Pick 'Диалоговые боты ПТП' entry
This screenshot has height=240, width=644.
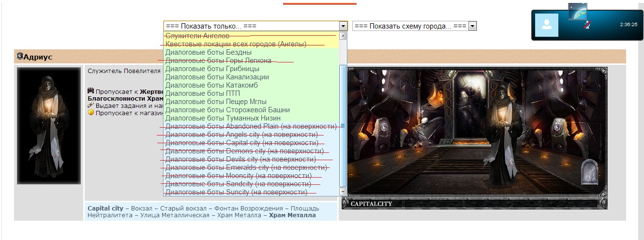tap(252, 93)
